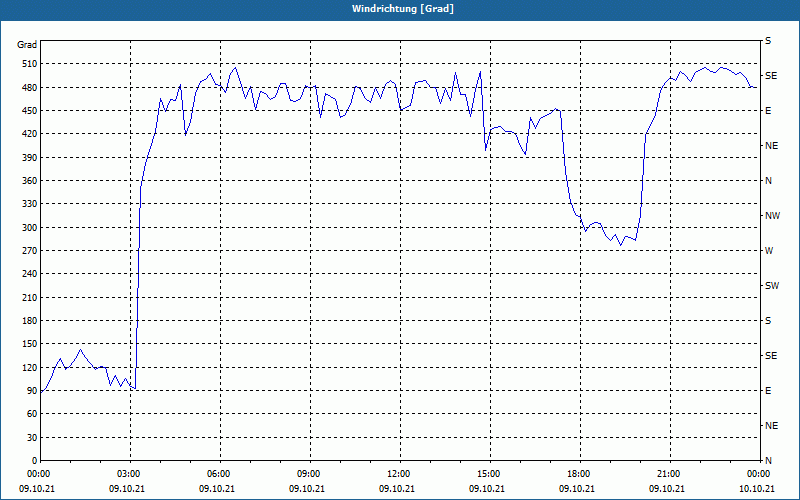Click the 390 y-axis value
Viewport: 800px width, 500px height.
click(30, 158)
